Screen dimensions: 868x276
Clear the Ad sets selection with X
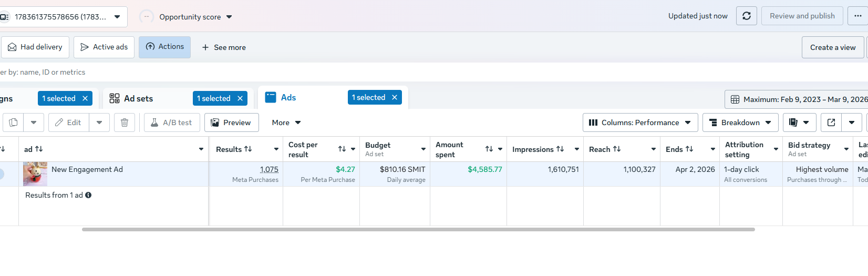240,98
